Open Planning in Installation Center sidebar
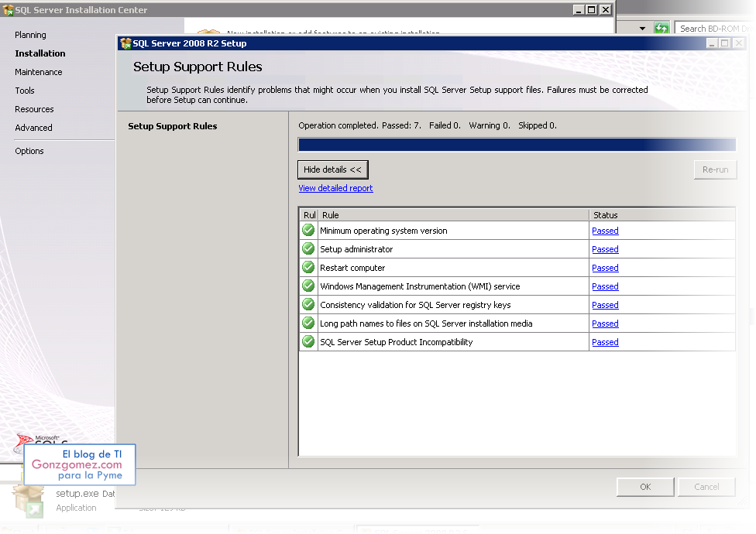The height and width of the screenshot is (534, 756). click(30, 35)
